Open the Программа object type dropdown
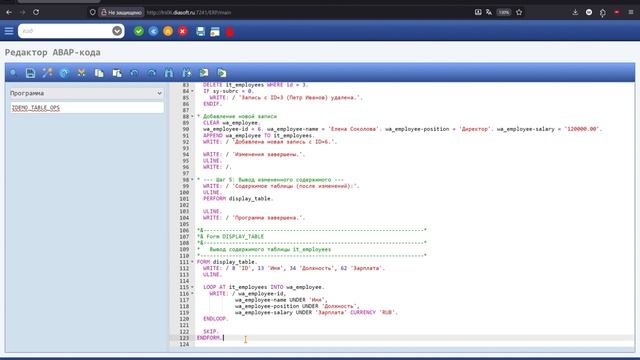This screenshot has width=640, height=360. (86, 93)
